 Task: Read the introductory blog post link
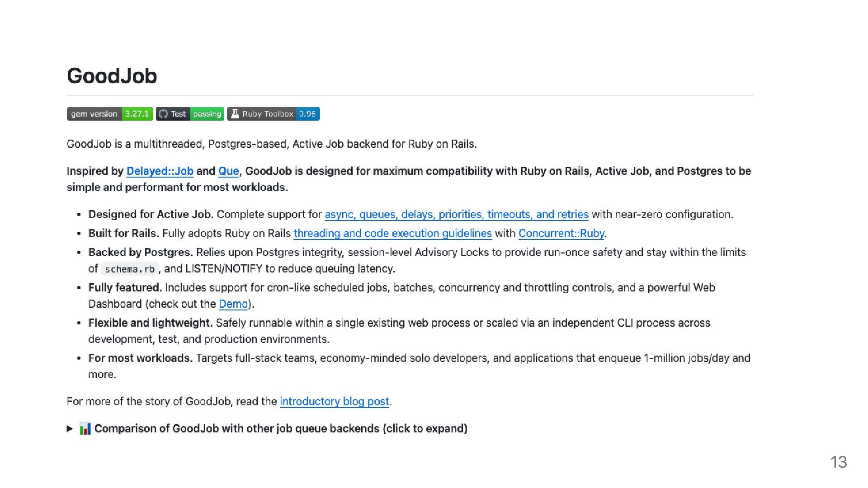point(334,402)
